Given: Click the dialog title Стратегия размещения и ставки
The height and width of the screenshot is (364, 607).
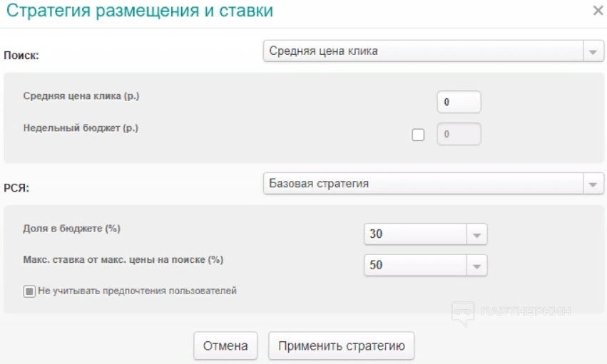Looking at the screenshot, I should tap(140, 11).
